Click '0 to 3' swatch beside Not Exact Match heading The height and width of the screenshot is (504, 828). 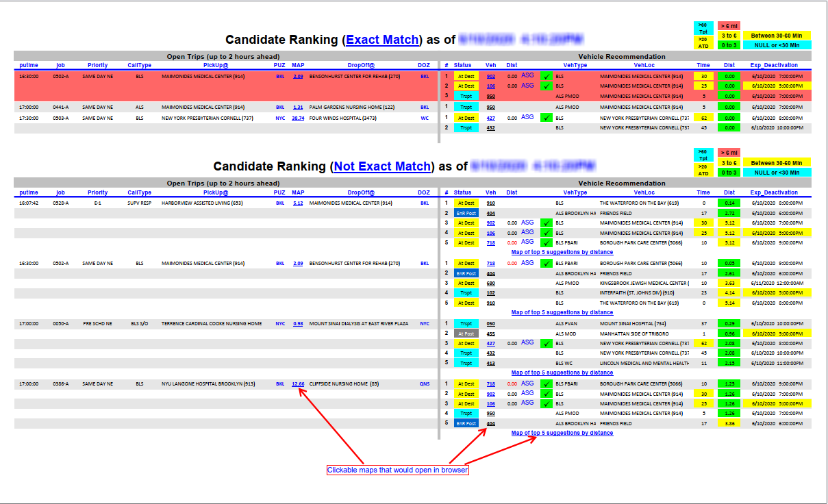pyautogui.click(x=729, y=172)
